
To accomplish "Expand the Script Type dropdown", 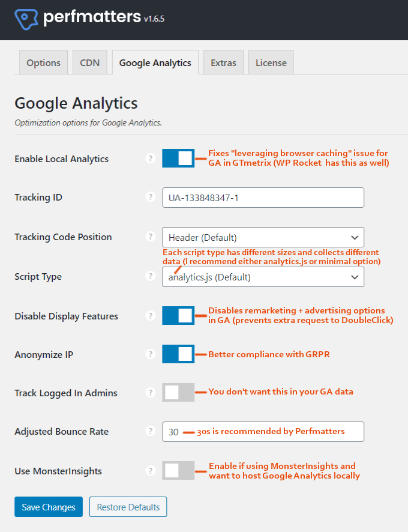I will pyautogui.click(x=263, y=277).
